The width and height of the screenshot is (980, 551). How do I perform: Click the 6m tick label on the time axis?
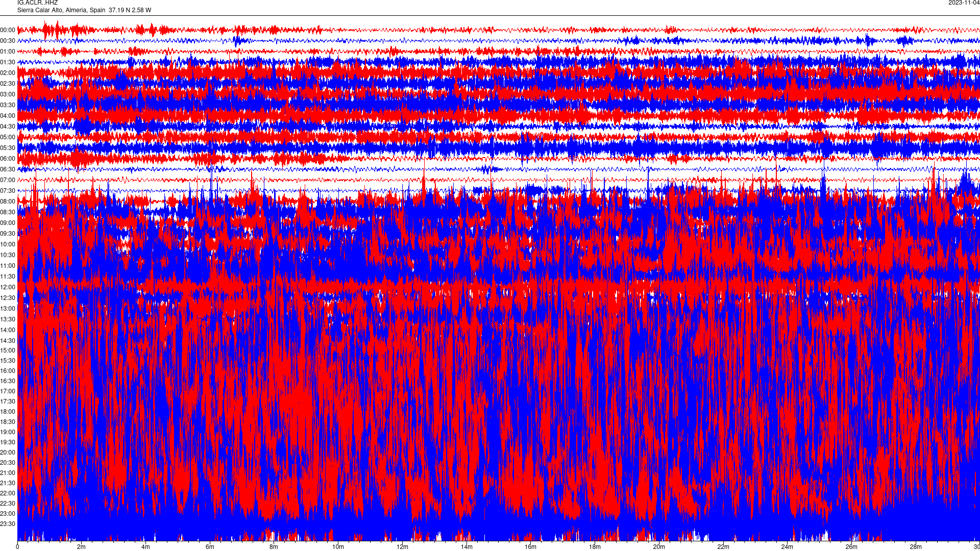(210, 547)
